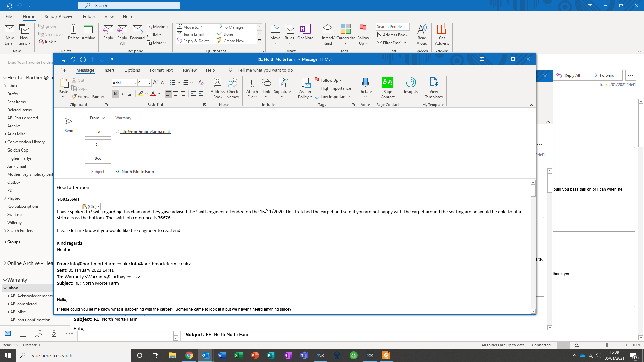
Task: Toggle Italic formatting button
Action: 123,94
